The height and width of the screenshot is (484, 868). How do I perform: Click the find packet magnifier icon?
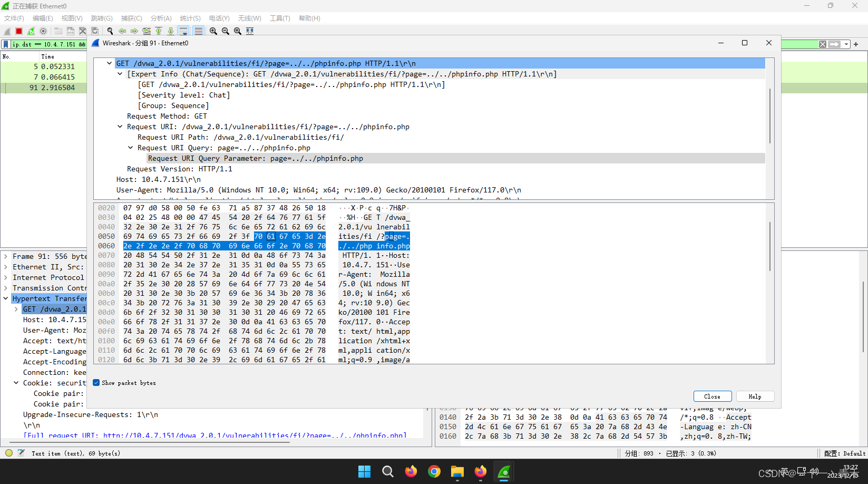pos(110,31)
